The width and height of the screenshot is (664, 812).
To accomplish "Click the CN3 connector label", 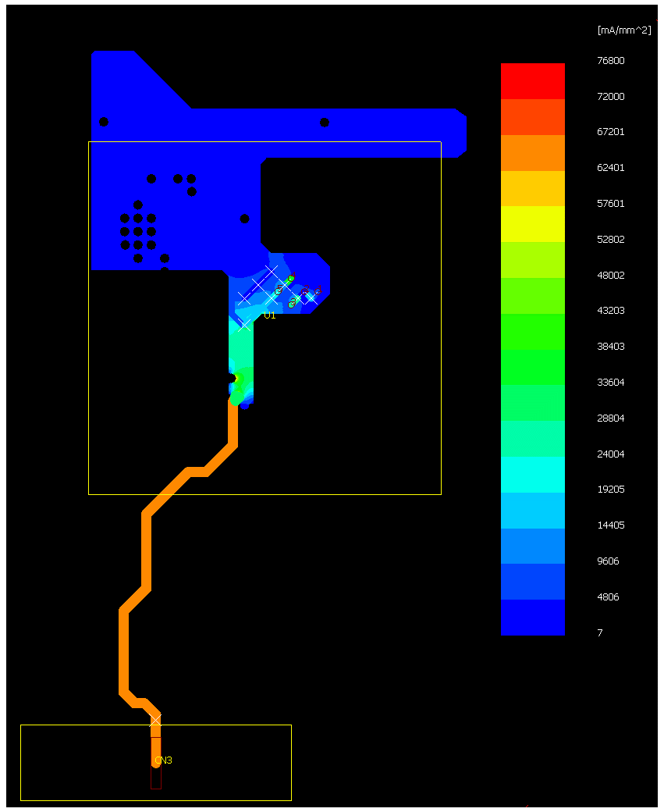I will [x=163, y=760].
